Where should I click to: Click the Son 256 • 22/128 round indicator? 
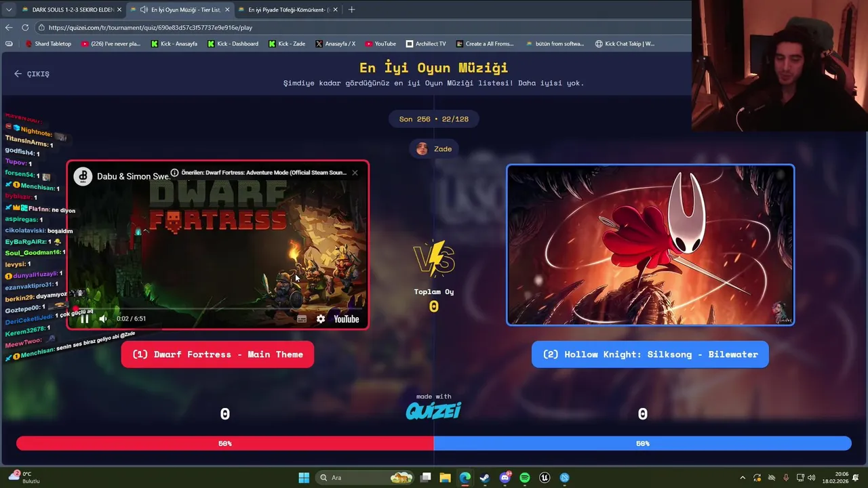[x=434, y=119]
